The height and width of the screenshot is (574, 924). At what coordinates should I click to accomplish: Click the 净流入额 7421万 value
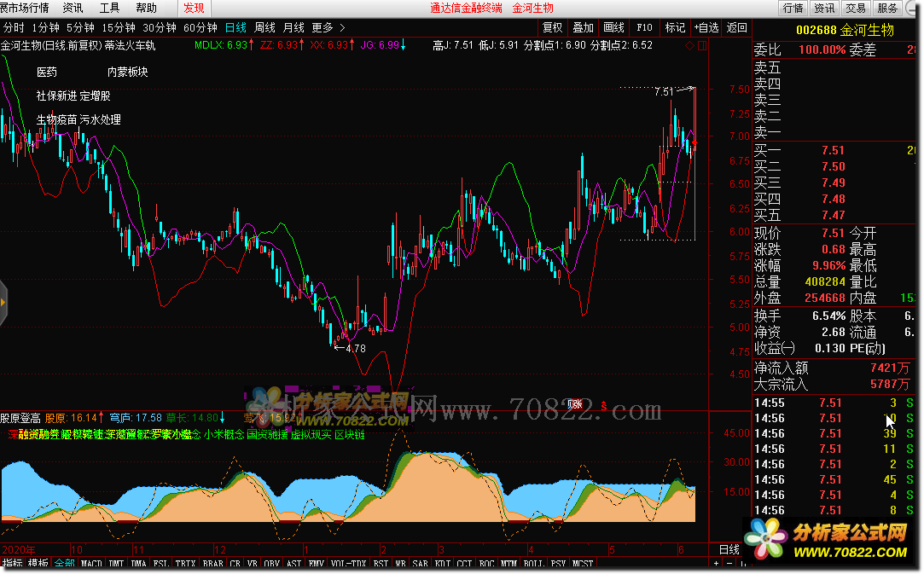(890, 368)
